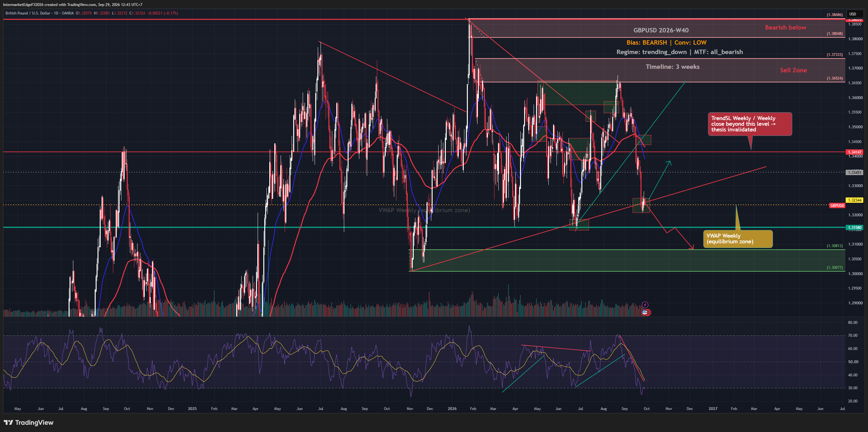
Task: Click the '2025' label on time axis
Action: click(192, 409)
